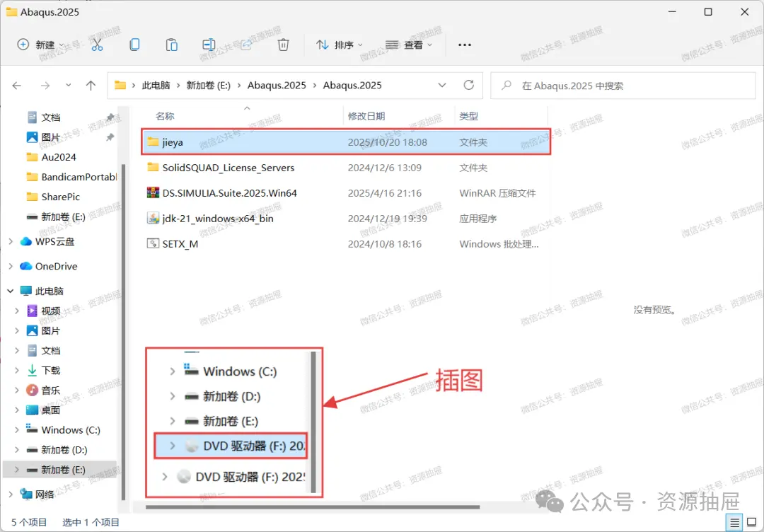Click the search box for Abaqus.2025
Screen dimensions: 764x532
pyautogui.click(x=623, y=86)
